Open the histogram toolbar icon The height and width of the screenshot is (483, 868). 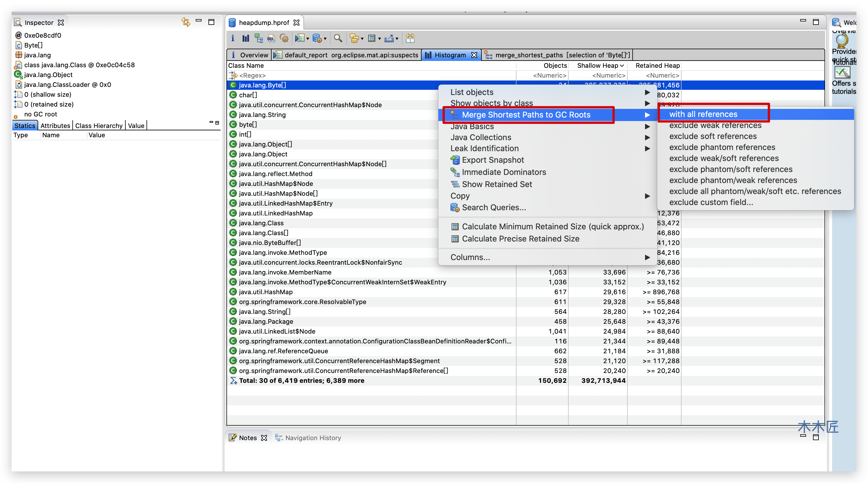(x=246, y=39)
